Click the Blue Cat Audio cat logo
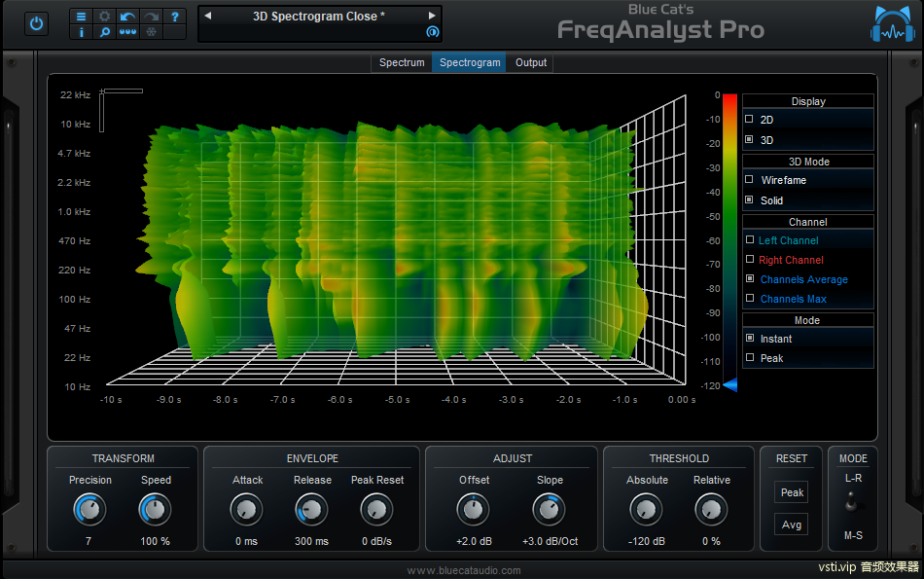Screen dimensions: 924x579 (892, 24)
